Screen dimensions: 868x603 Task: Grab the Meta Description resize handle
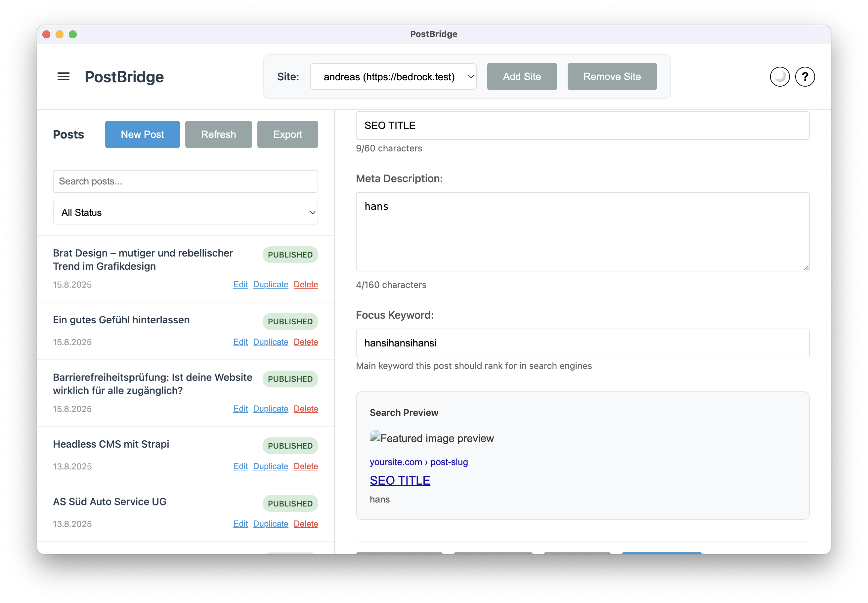click(805, 267)
